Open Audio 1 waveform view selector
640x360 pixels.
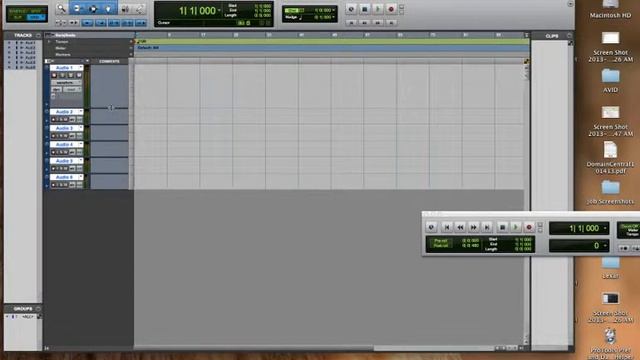click(x=66, y=82)
